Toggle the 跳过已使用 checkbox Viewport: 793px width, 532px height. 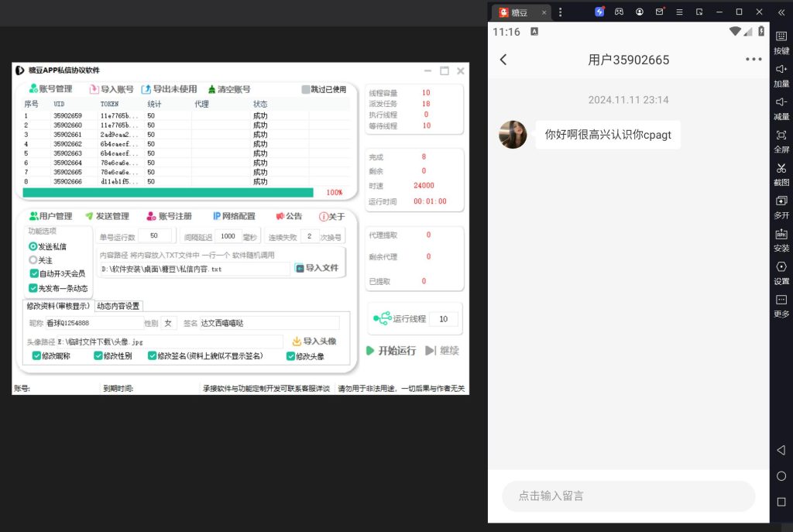tap(306, 89)
